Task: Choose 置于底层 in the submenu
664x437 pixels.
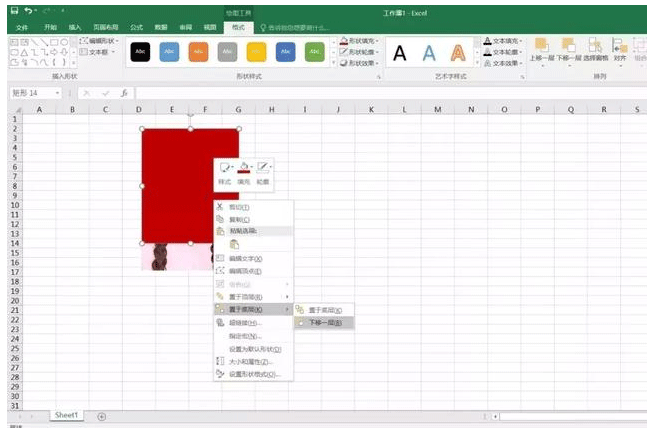Action: coord(324,310)
